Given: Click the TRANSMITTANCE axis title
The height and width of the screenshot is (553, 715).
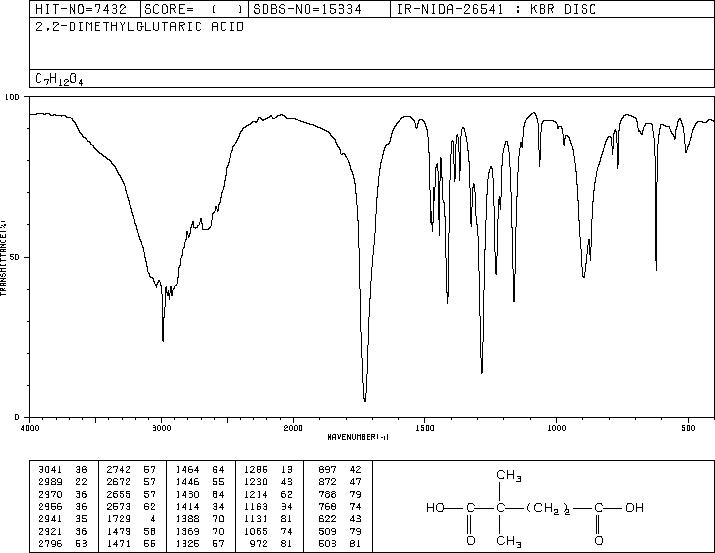Looking at the screenshot, I should (x=3, y=258).
